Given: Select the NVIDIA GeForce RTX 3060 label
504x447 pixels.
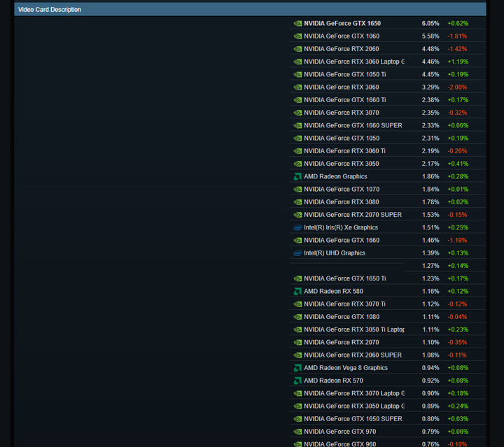Looking at the screenshot, I should point(342,87).
